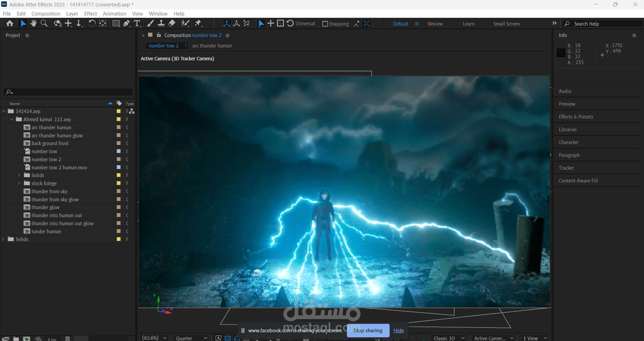Select the Zoom magnifier tool

(x=44, y=23)
